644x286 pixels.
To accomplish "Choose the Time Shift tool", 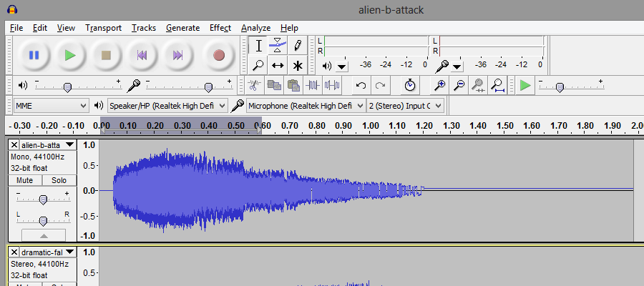I will point(278,66).
